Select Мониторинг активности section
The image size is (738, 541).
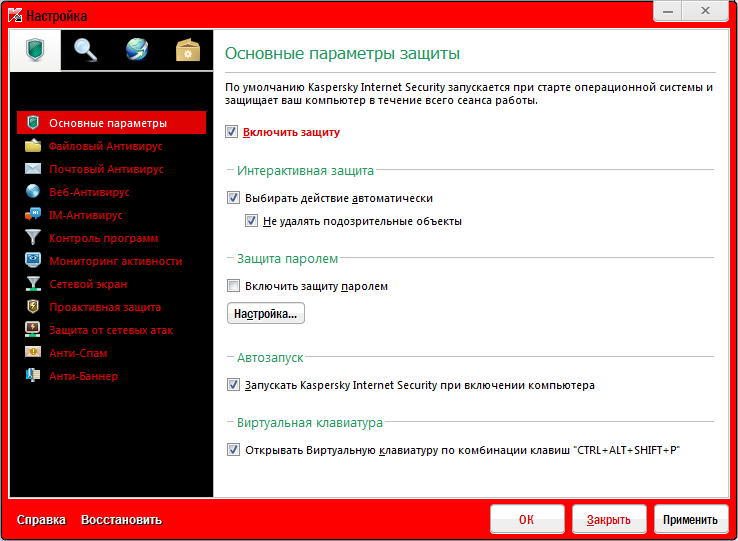click(116, 261)
